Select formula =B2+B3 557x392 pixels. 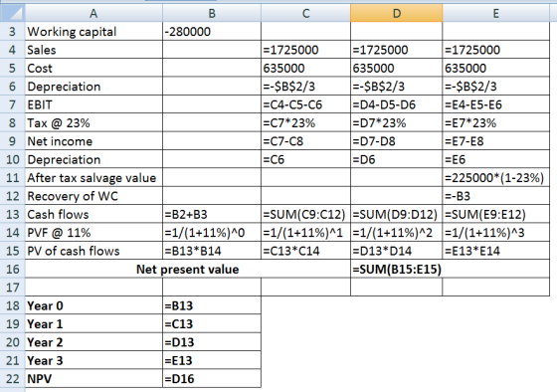212,214
